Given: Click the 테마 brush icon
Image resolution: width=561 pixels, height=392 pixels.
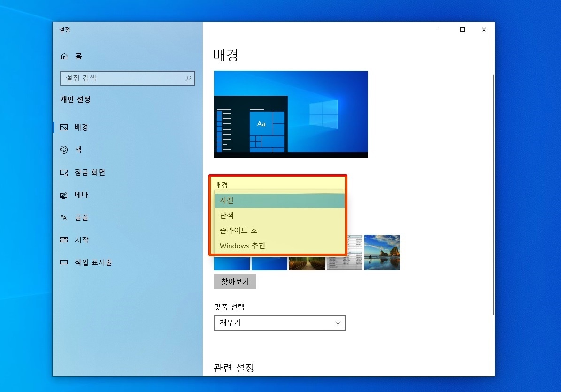Looking at the screenshot, I should (x=64, y=195).
